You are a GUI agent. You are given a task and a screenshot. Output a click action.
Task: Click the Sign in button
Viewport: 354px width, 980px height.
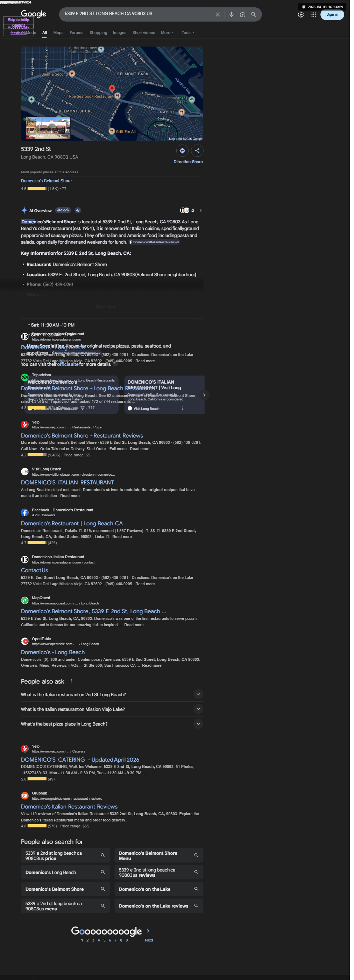pos(332,14)
